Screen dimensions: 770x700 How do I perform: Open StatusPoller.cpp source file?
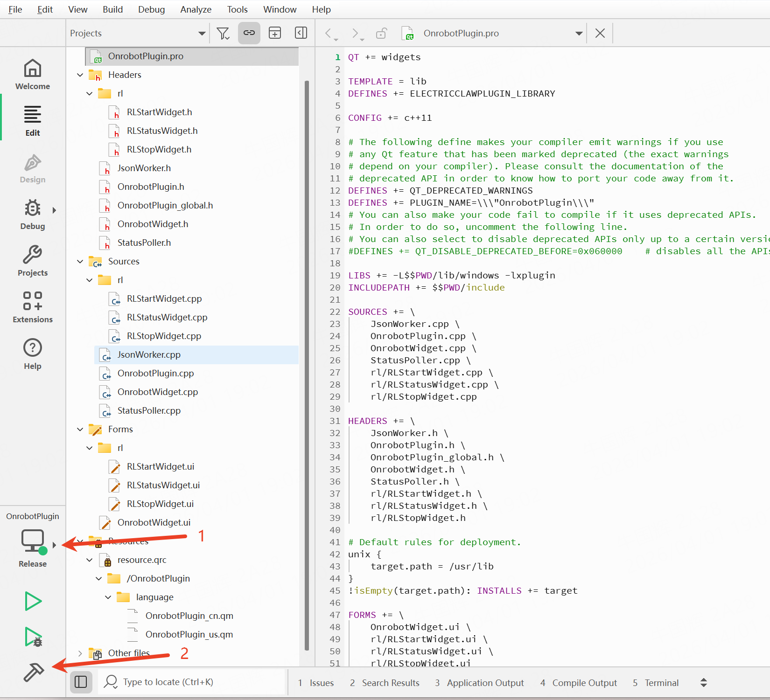point(149,410)
